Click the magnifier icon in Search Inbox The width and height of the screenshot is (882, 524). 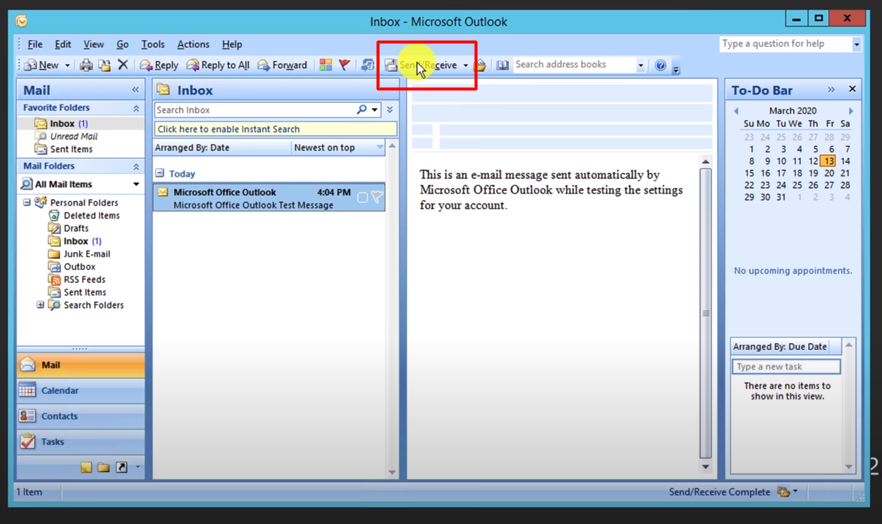click(361, 110)
